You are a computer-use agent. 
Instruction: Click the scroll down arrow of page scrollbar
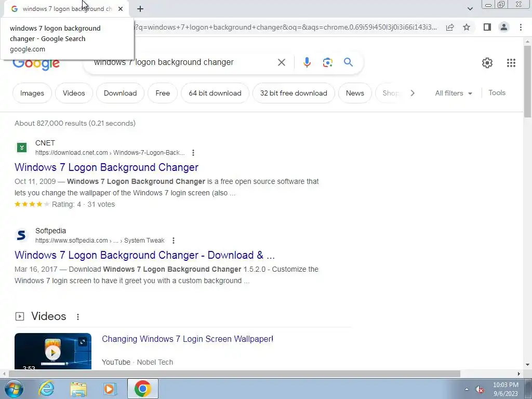[527, 365]
